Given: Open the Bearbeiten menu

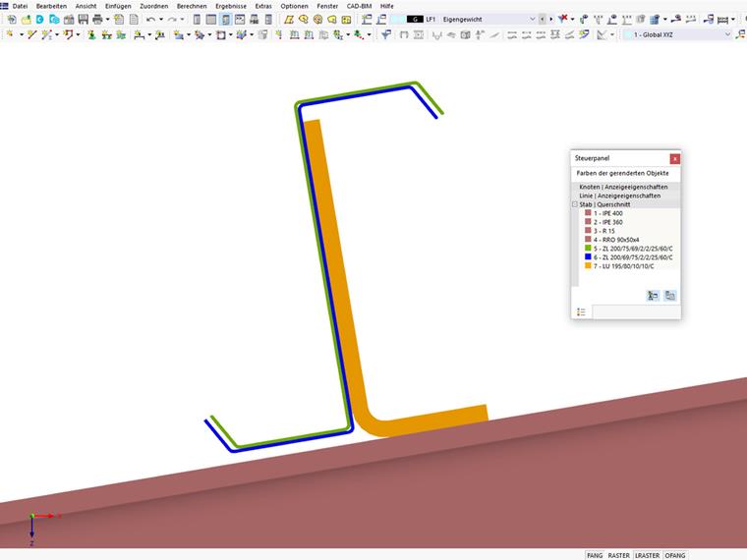Looking at the screenshot, I should 51,6.
